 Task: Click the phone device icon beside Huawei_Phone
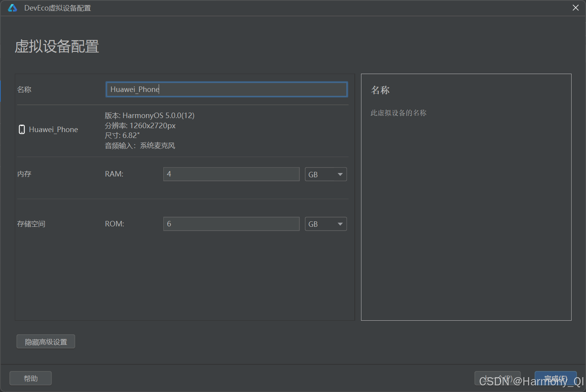(22, 129)
